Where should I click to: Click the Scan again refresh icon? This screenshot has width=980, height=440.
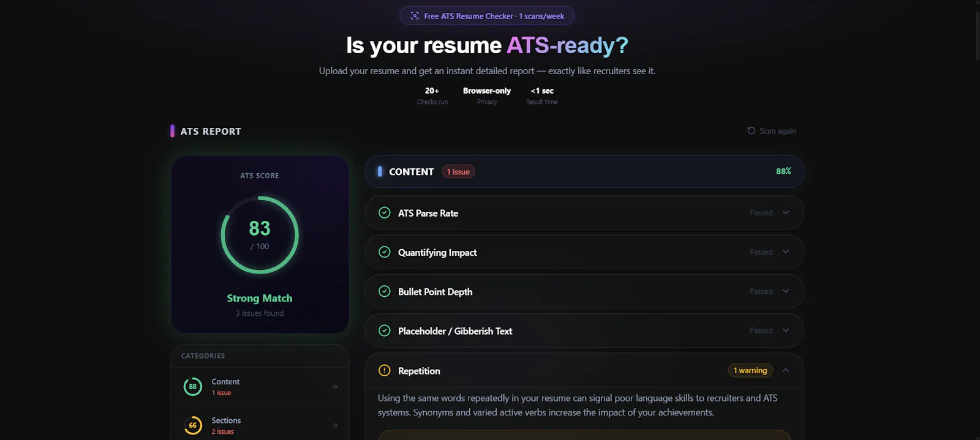(x=751, y=130)
